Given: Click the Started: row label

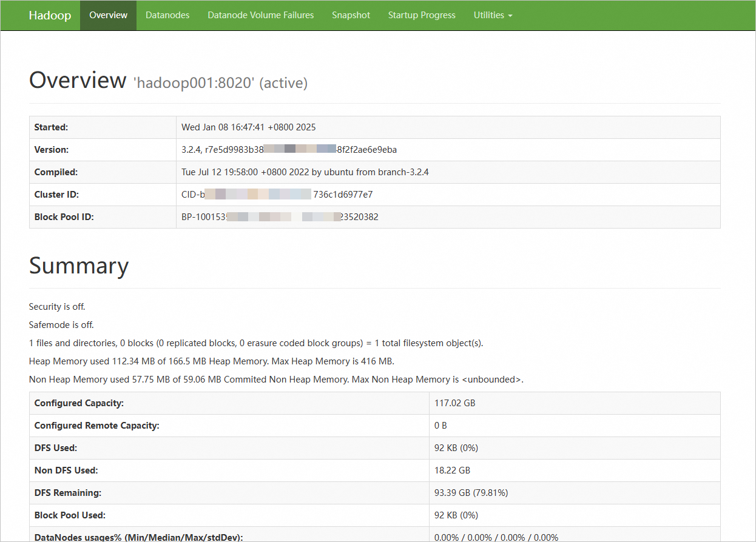Looking at the screenshot, I should [x=52, y=127].
